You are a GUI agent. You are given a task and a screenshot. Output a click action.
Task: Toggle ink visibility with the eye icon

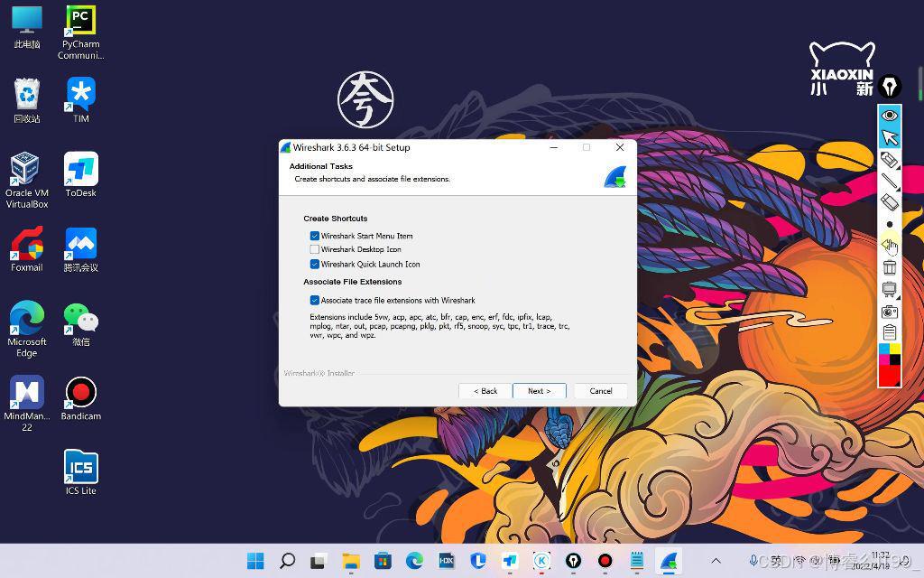pyautogui.click(x=889, y=115)
